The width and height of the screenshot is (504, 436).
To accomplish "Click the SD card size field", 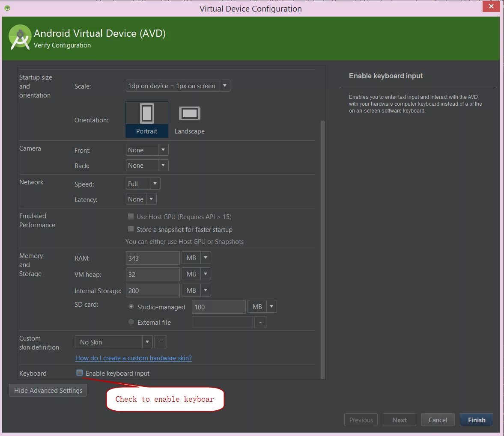I will (x=219, y=307).
